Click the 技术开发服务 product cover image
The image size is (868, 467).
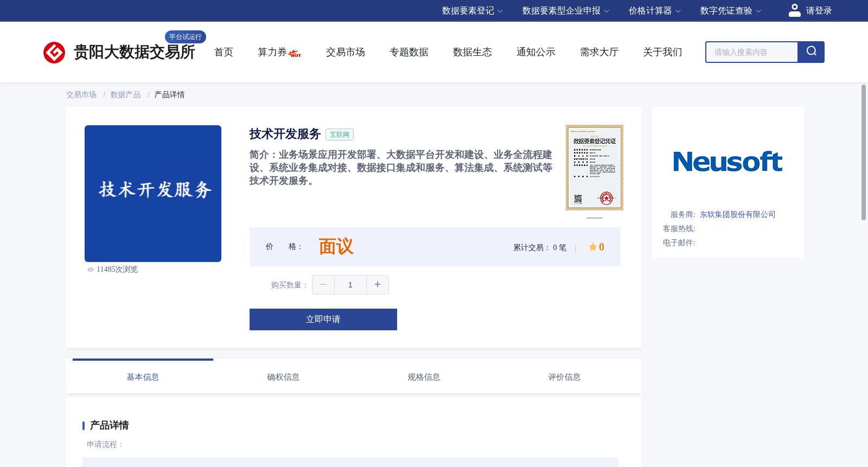[153, 194]
